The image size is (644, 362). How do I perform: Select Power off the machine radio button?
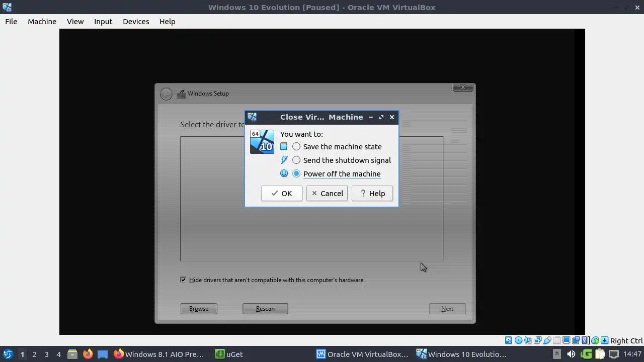[x=296, y=173]
